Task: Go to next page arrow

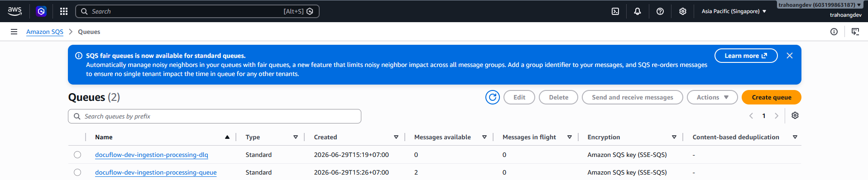Action: (777, 116)
